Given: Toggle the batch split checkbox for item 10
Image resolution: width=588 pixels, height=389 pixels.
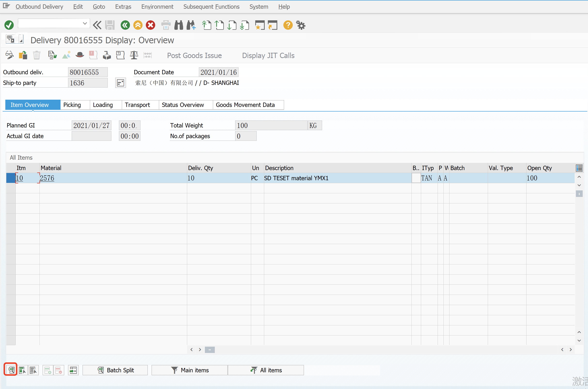Looking at the screenshot, I should click(416, 178).
